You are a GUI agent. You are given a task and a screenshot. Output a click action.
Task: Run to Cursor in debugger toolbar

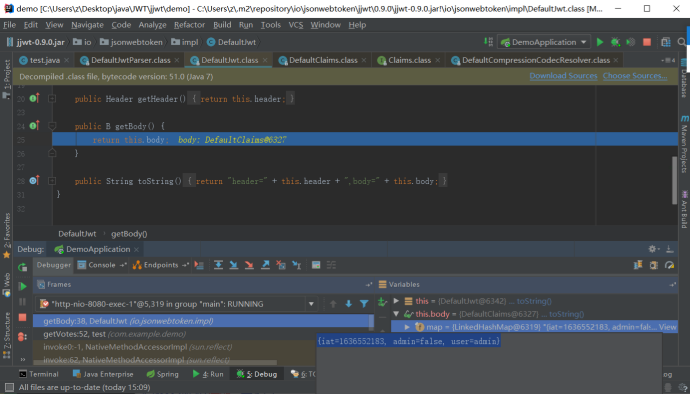pos(297,265)
